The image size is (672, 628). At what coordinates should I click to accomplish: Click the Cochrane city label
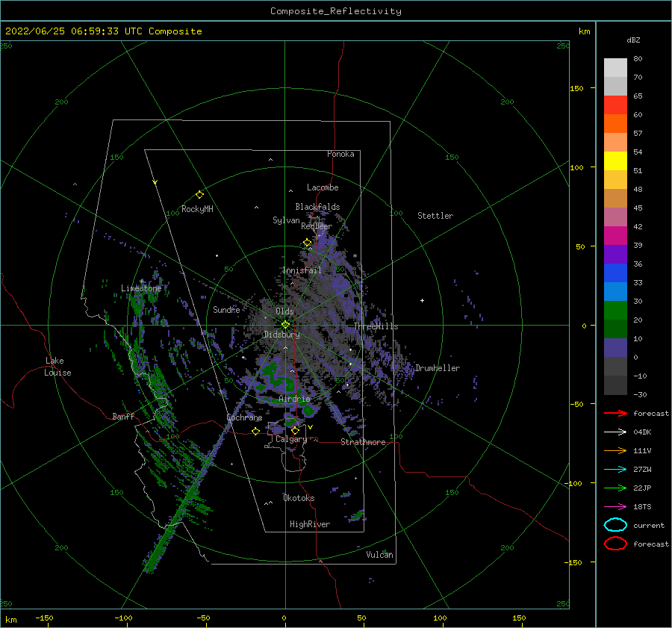pyautogui.click(x=244, y=417)
